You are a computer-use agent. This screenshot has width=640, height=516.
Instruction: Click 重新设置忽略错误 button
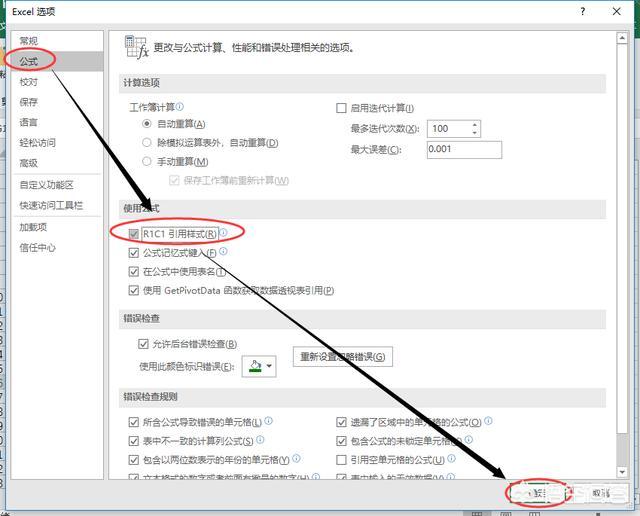coord(343,357)
